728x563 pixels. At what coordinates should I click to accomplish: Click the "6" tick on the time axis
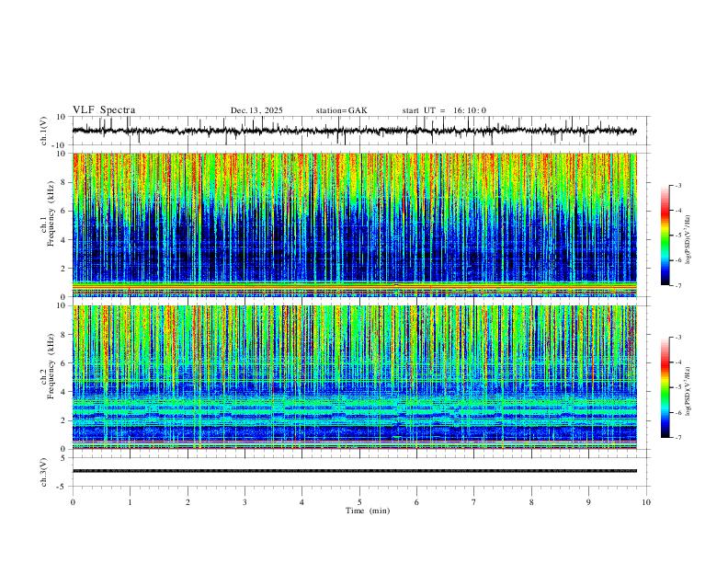(416, 502)
